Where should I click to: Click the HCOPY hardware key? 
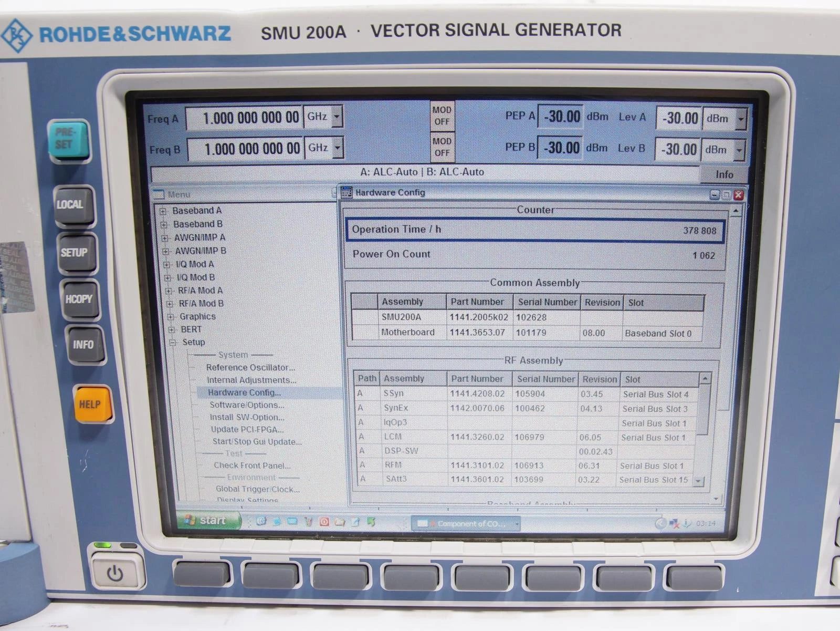(80, 299)
